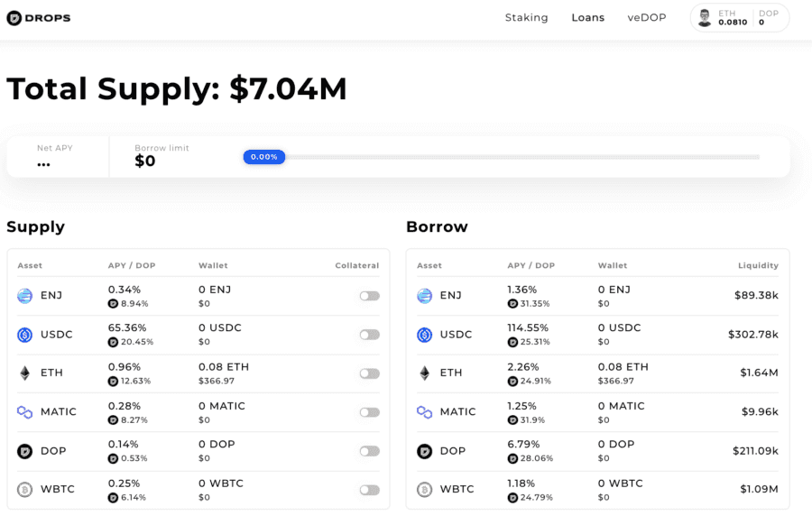Enable ENJ as collateral
Image resolution: width=812 pixels, height=525 pixels.
click(x=369, y=295)
